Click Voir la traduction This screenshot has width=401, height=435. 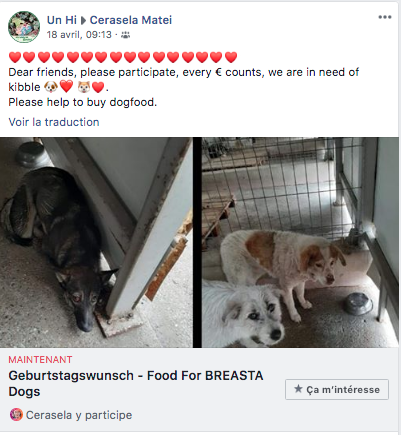(x=54, y=122)
